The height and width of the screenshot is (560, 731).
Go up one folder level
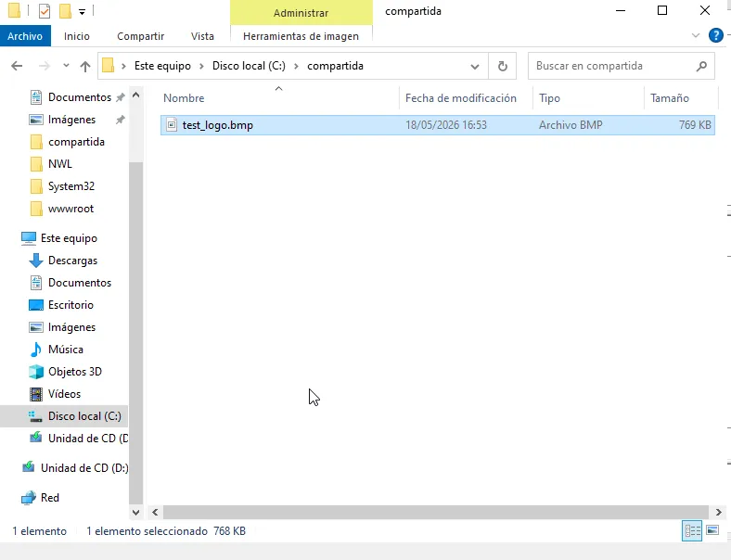[x=84, y=66]
